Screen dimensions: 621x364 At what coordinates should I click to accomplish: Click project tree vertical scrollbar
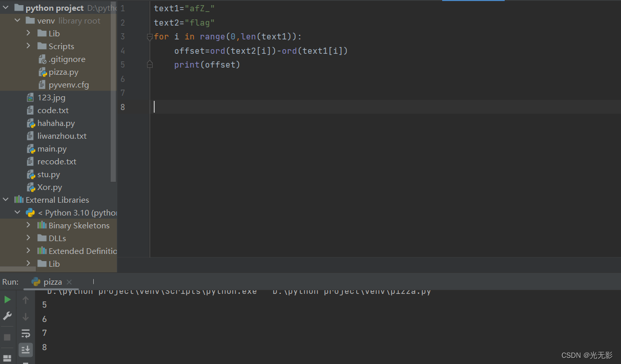114,91
